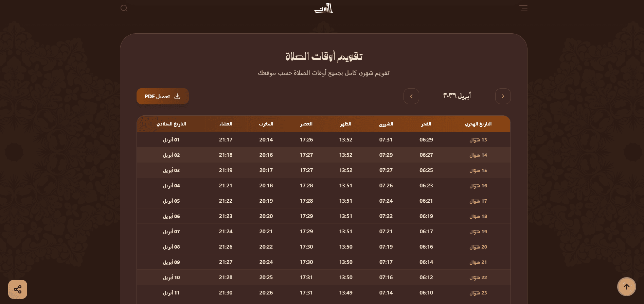The height and width of the screenshot is (304, 644).
Task: Click the أبريل ٢٠٢٦ month label
Action: tap(457, 96)
